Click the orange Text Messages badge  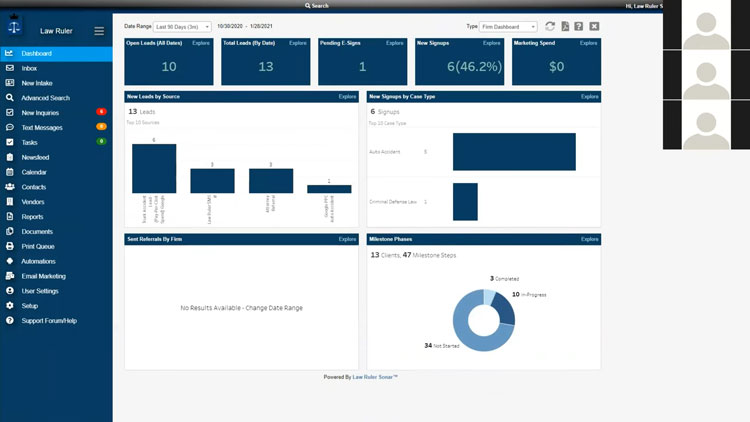[x=101, y=126]
